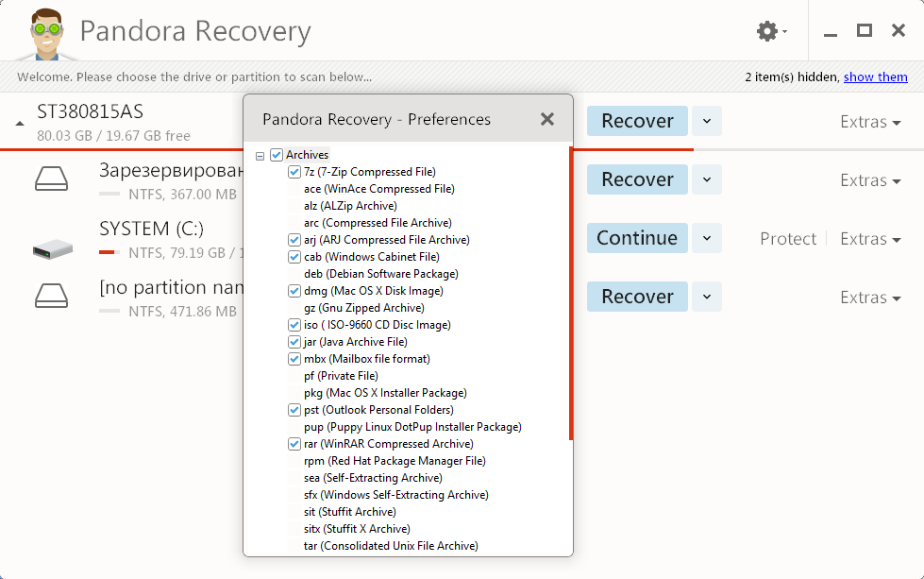Open Extras menu for no partition name drive
This screenshot has height=579, width=924.
tap(870, 298)
